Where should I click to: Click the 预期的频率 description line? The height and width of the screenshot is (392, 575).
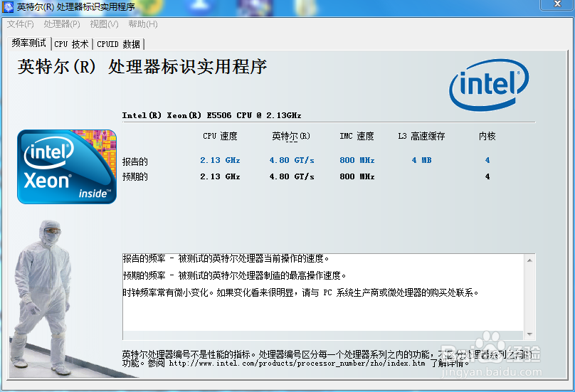click(x=234, y=275)
